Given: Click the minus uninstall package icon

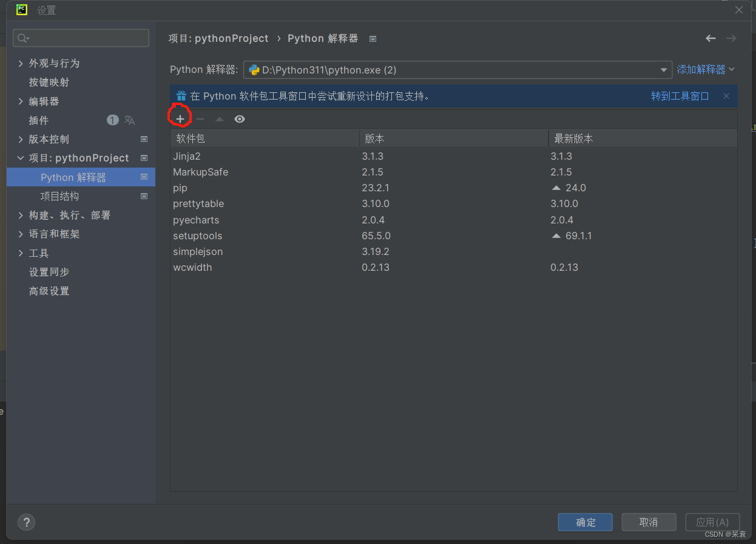Looking at the screenshot, I should coord(200,119).
